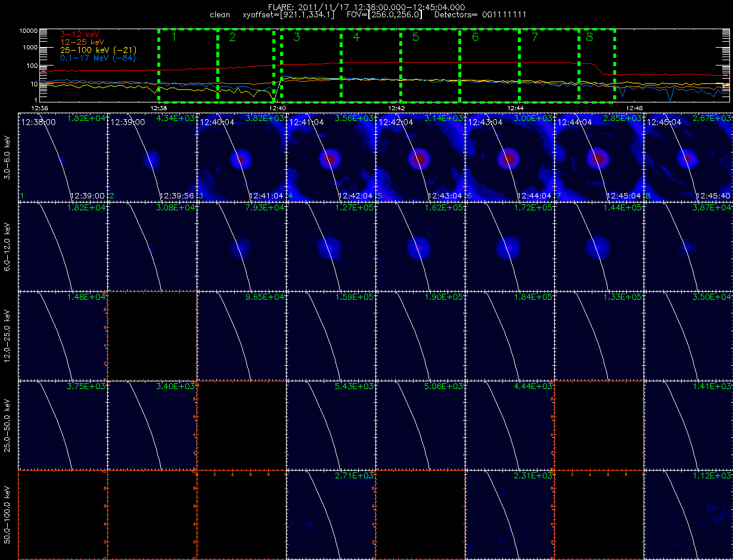The width and height of the screenshot is (733, 560).
Task: Select the 12.0–25.0 keV image with peak 1.90E+05
Action: (x=420, y=335)
